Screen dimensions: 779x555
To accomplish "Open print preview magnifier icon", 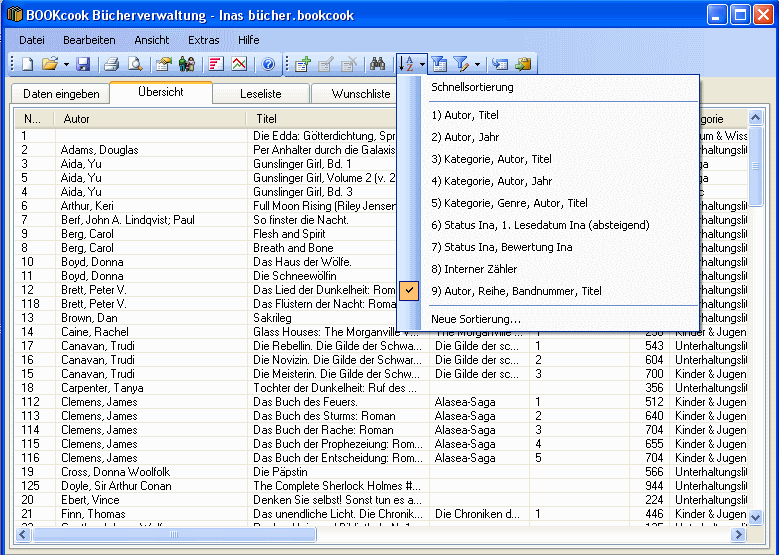I will coord(135,65).
